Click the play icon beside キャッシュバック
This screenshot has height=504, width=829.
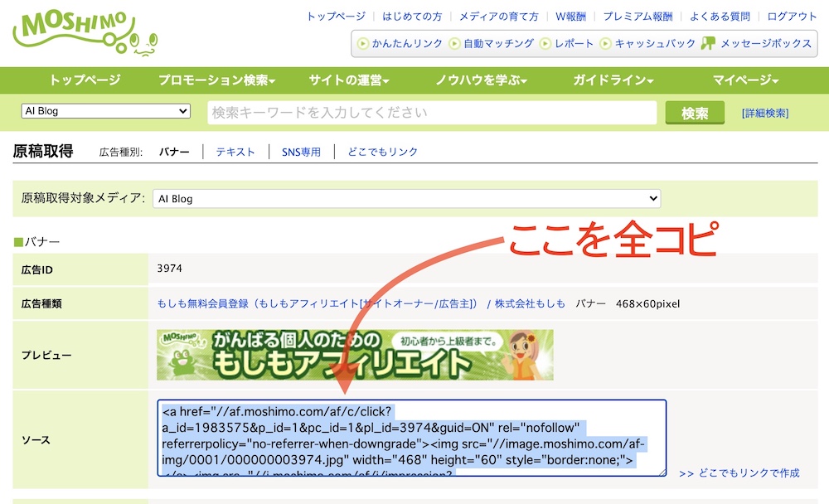[x=605, y=43]
